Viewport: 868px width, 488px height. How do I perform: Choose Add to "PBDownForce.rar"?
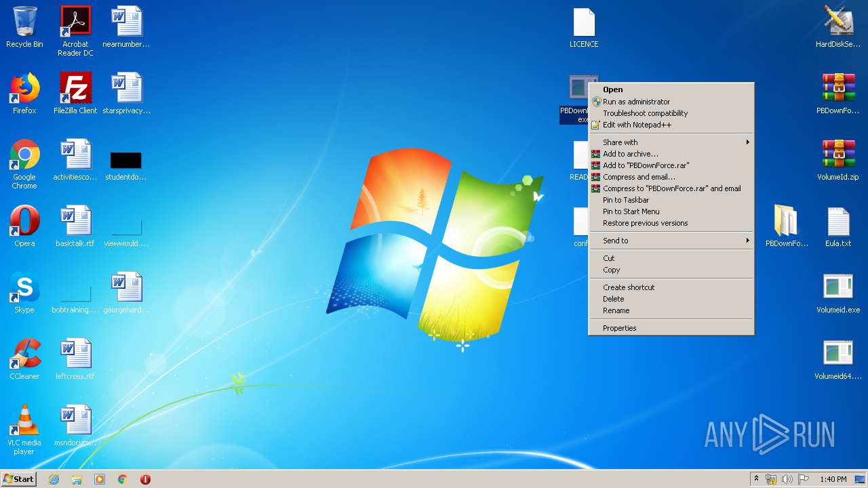(x=671, y=165)
